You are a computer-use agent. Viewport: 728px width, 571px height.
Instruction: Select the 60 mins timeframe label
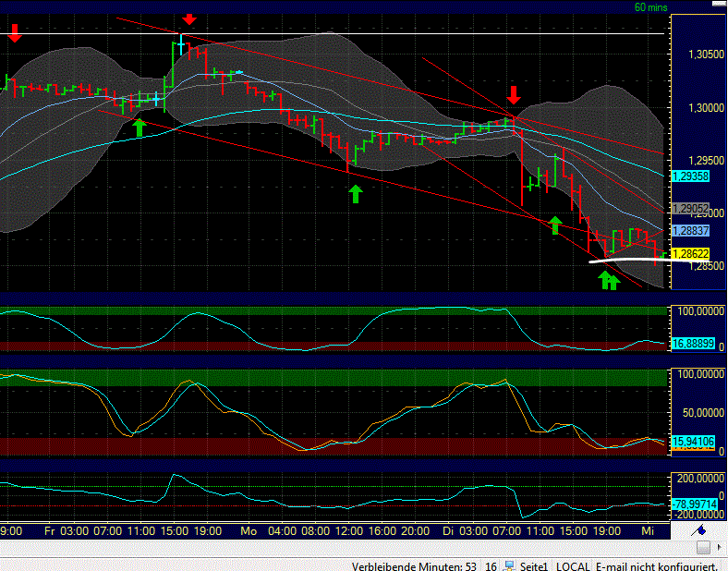(650, 7)
